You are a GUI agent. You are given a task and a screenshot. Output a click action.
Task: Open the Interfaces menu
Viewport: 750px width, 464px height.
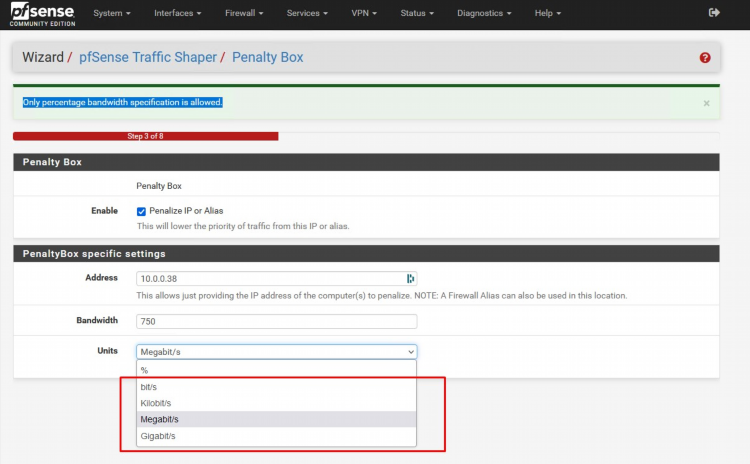(177, 13)
